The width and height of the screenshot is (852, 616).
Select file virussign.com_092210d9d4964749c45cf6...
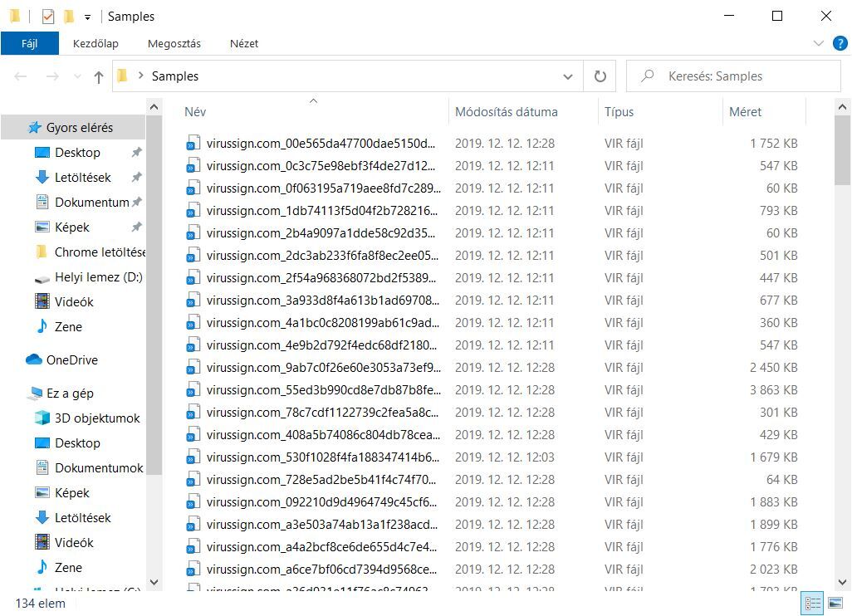point(321,502)
